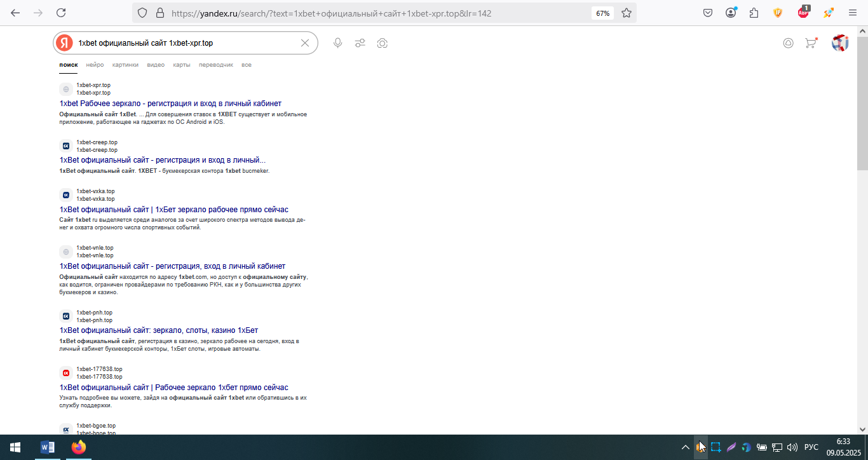Open the все services tab
Screen dimensions: 868x460
pyautogui.click(x=247, y=65)
